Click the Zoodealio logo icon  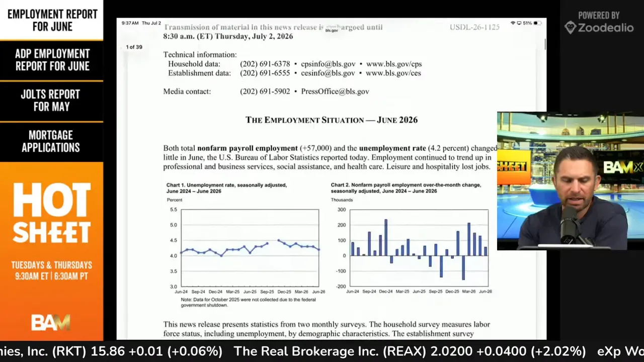(x=570, y=27)
